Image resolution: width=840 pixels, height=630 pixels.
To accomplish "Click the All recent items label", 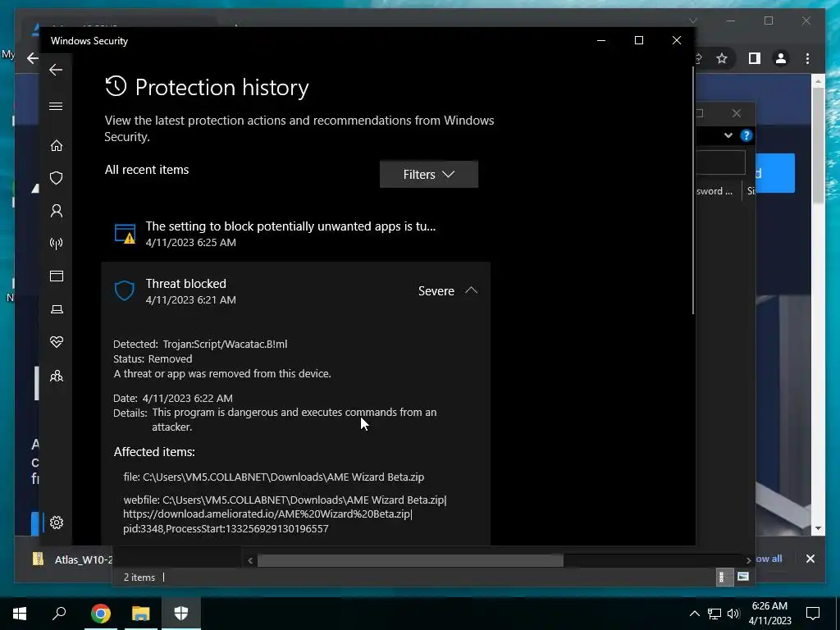I will 147,170.
